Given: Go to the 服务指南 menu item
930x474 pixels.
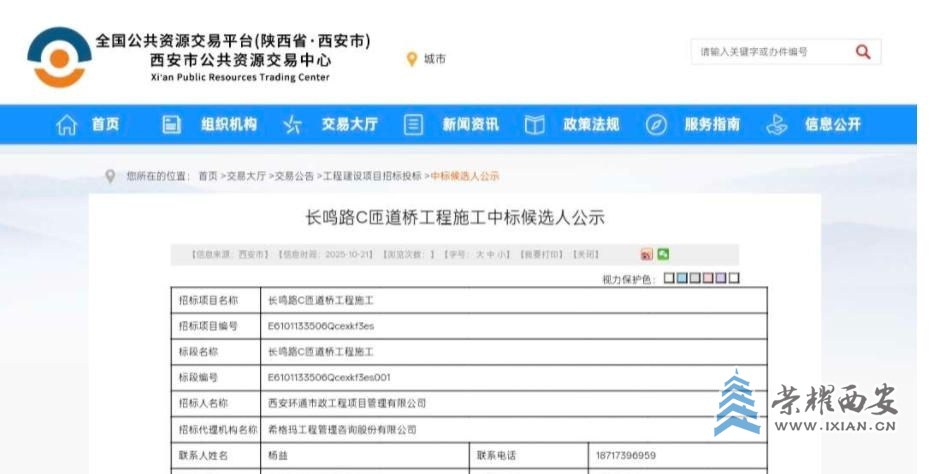Looking at the screenshot, I should pos(712,125).
